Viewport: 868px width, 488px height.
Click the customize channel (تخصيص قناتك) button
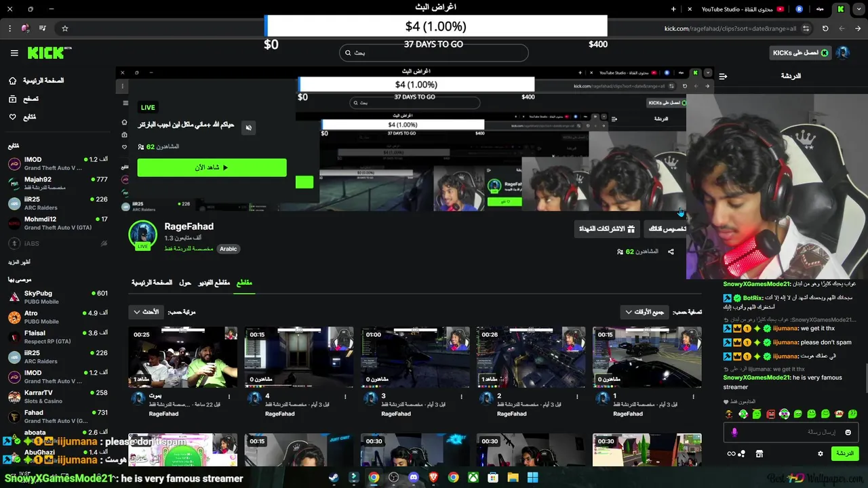tap(667, 229)
